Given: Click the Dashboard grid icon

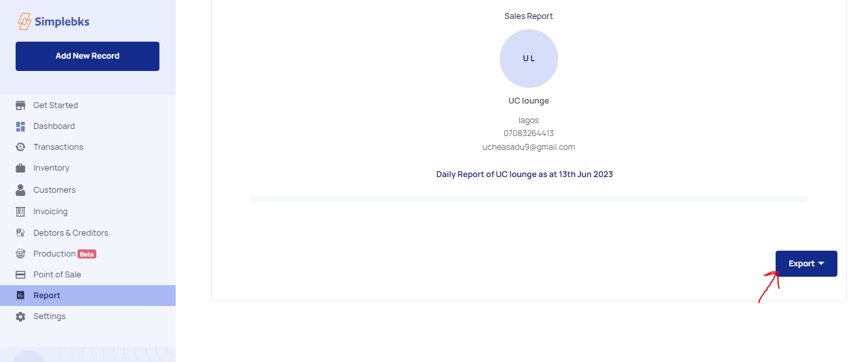Looking at the screenshot, I should coord(21,126).
